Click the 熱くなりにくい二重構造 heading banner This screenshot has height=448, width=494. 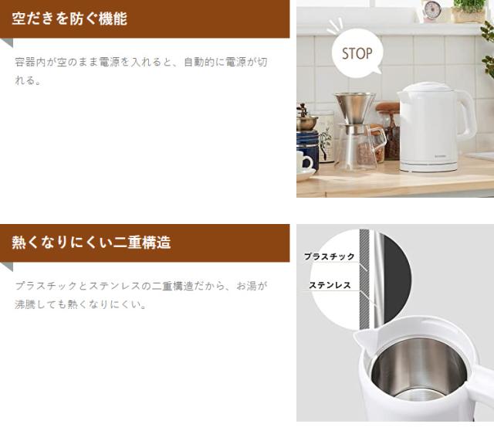point(144,243)
